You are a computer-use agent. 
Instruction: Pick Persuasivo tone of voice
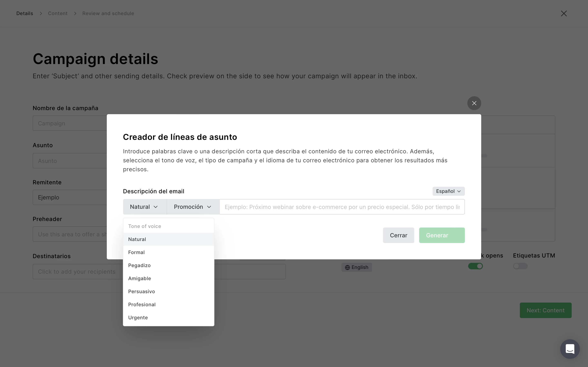pos(142,292)
